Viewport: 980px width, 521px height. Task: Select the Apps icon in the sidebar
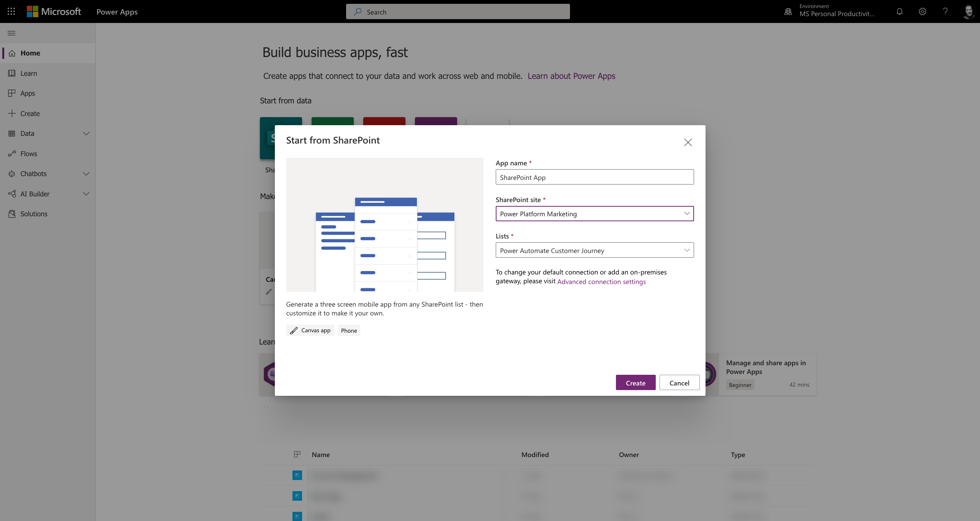point(12,93)
